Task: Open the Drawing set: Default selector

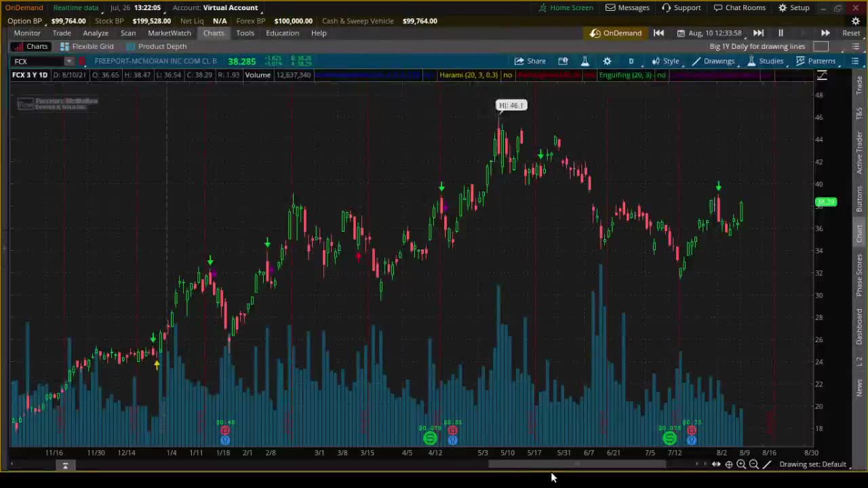Action: pyautogui.click(x=812, y=464)
